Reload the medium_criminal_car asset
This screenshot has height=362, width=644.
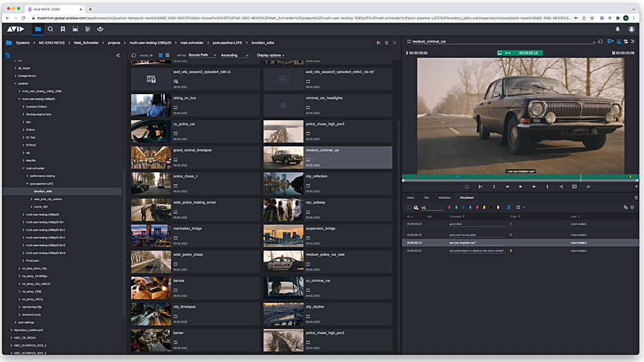(600, 41)
